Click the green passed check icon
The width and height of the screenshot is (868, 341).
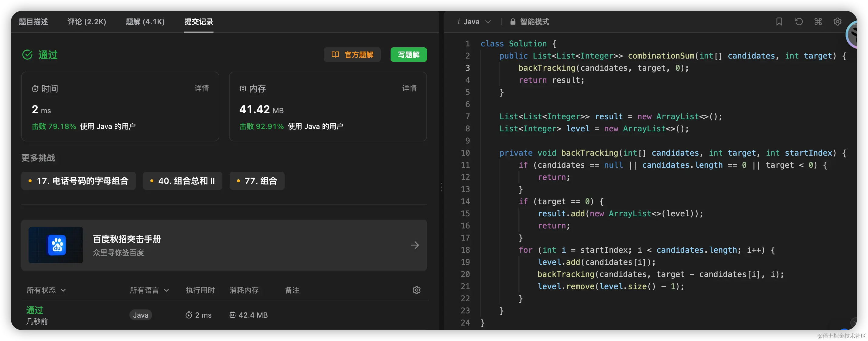pos(27,55)
